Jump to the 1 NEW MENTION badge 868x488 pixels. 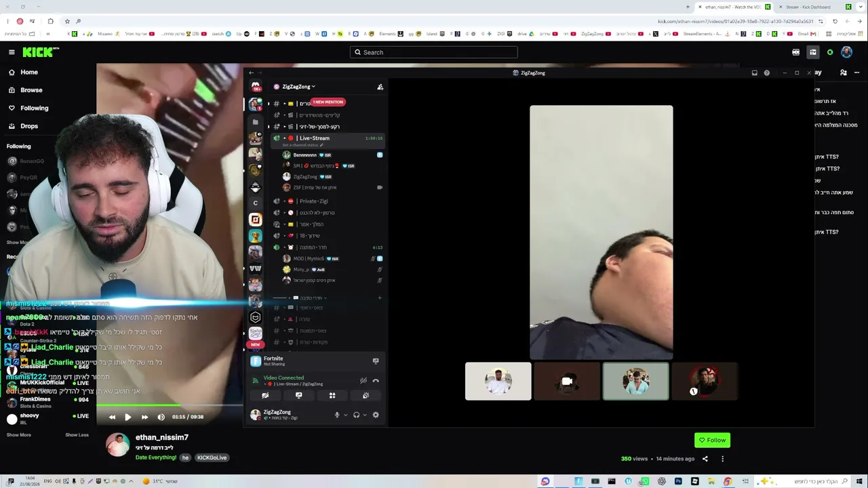pyautogui.click(x=328, y=102)
